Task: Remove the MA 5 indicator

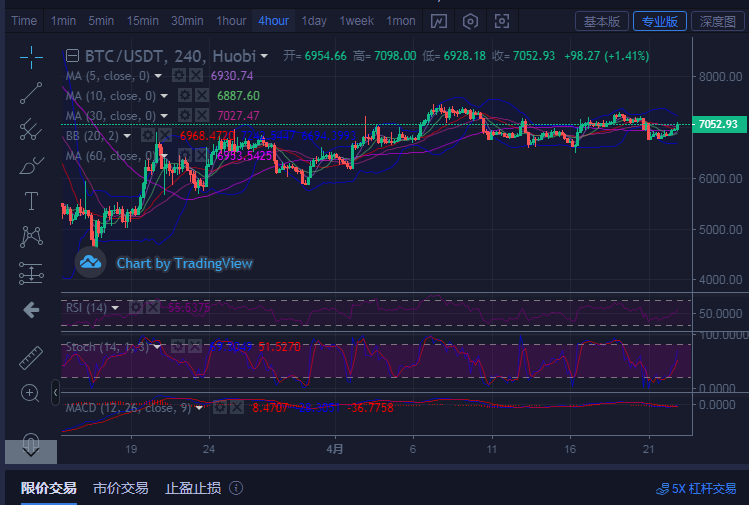Action: click(196, 75)
